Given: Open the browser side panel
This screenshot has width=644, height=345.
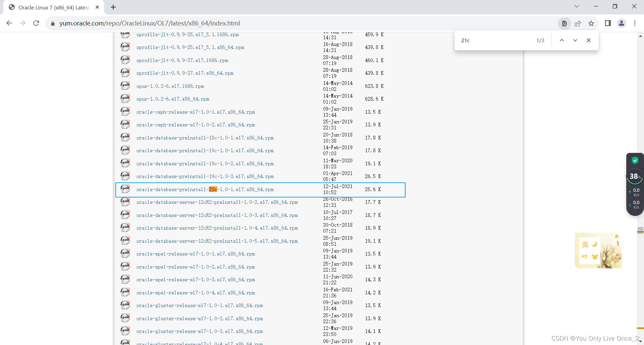Looking at the screenshot, I should (x=608, y=23).
